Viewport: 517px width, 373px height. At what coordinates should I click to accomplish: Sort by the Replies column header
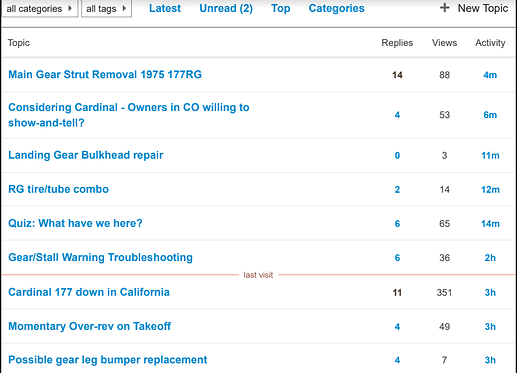click(x=397, y=43)
